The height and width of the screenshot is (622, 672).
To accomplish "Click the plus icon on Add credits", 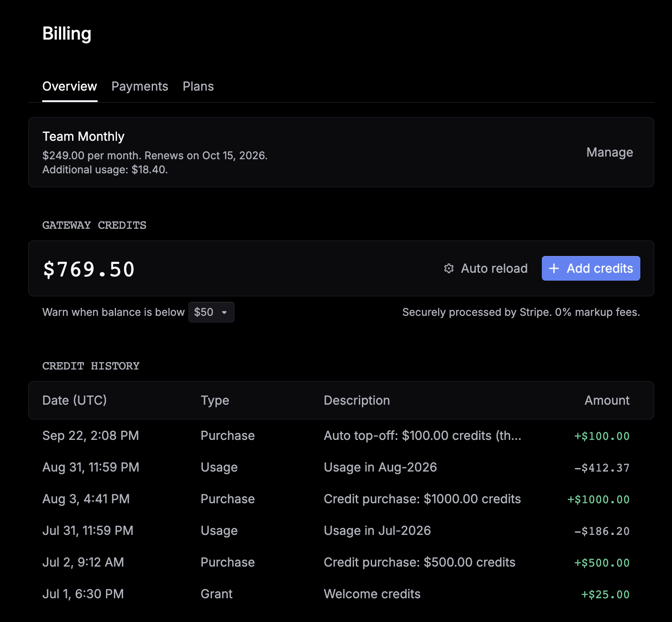I will [554, 268].
